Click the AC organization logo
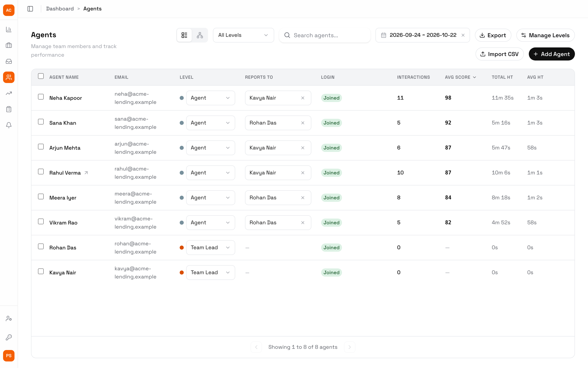Viewport: 588px width, 368px height. (x=9, y=10)
